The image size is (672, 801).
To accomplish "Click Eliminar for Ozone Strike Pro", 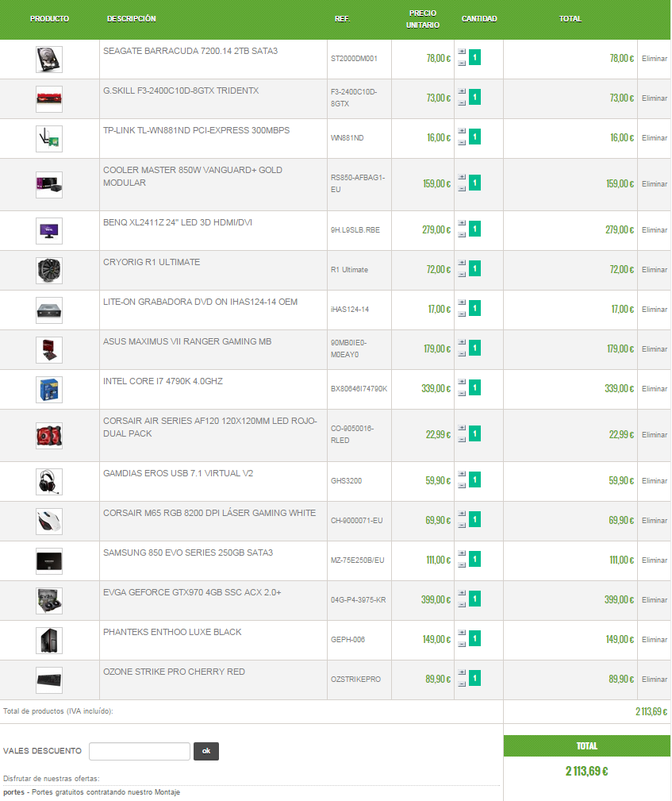I will [x=654, y=680].
